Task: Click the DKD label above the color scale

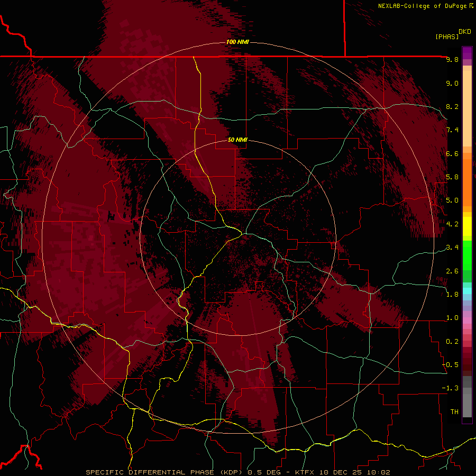Action: 465,32
